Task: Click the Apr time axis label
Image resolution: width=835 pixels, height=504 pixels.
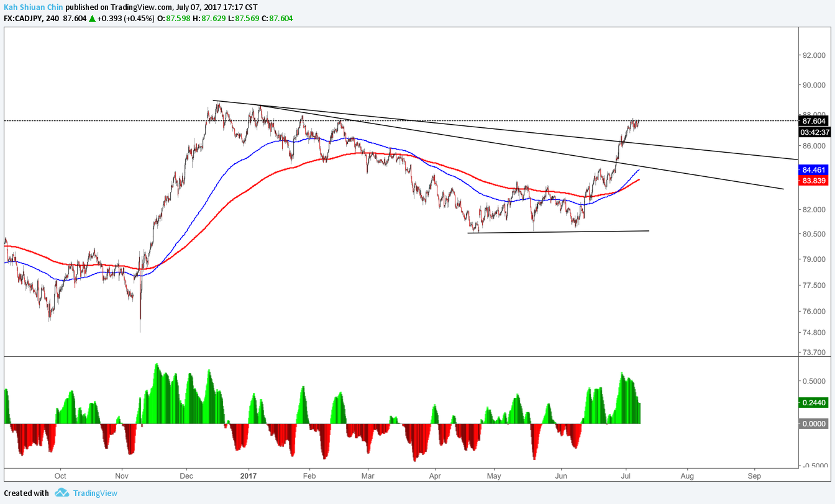Action: pos(434,476)
